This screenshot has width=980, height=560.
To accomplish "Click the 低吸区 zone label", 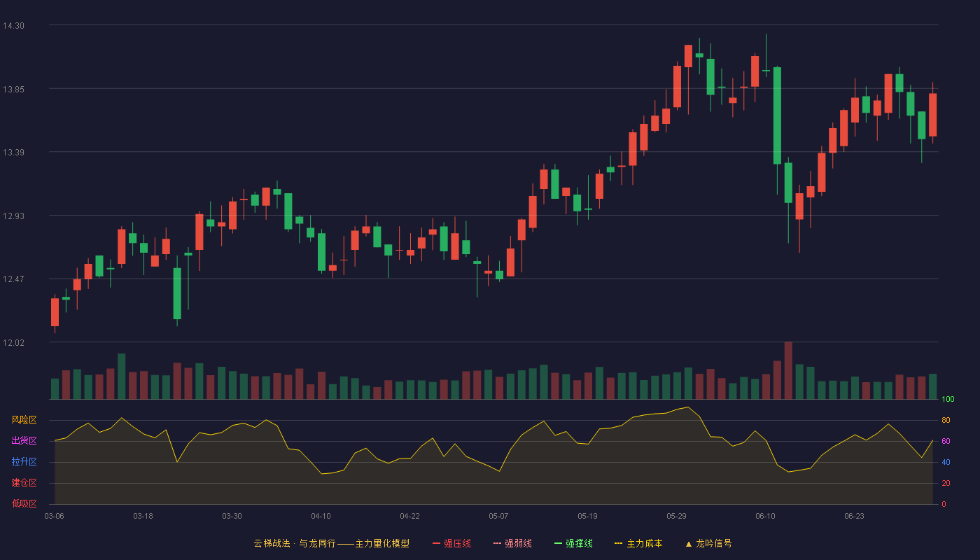I will [24, 504].
